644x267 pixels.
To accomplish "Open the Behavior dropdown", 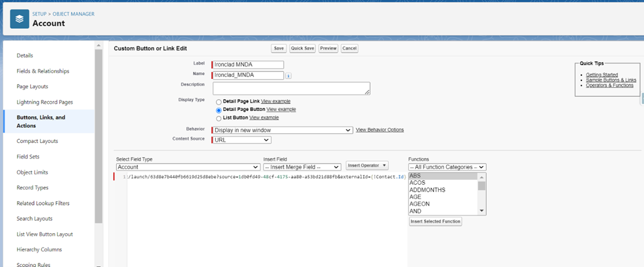I will (282, 130).
